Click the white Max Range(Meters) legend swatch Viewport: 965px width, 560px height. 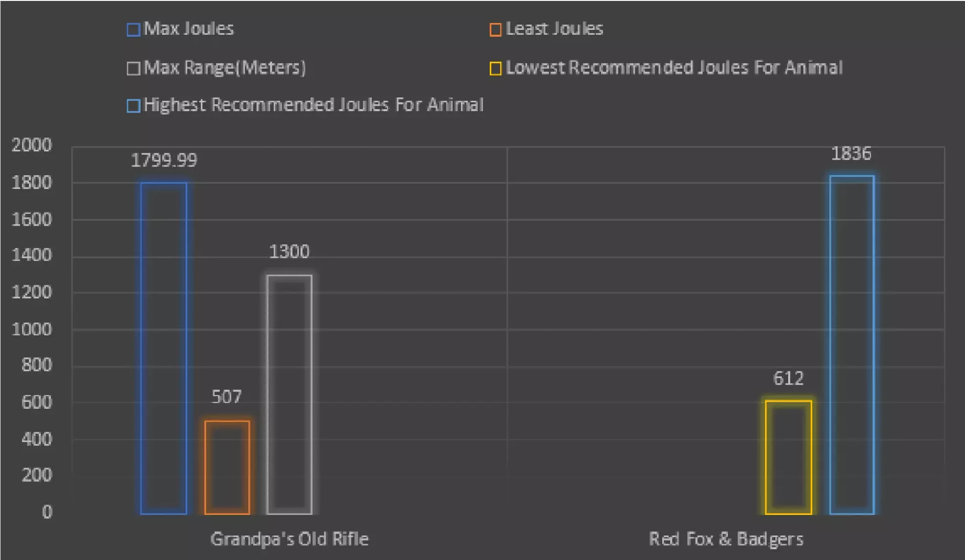coord(133,69)
